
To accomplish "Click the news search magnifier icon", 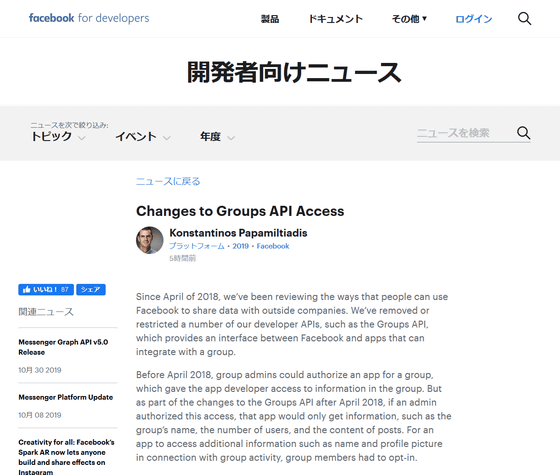I will (x=524, y=133).
